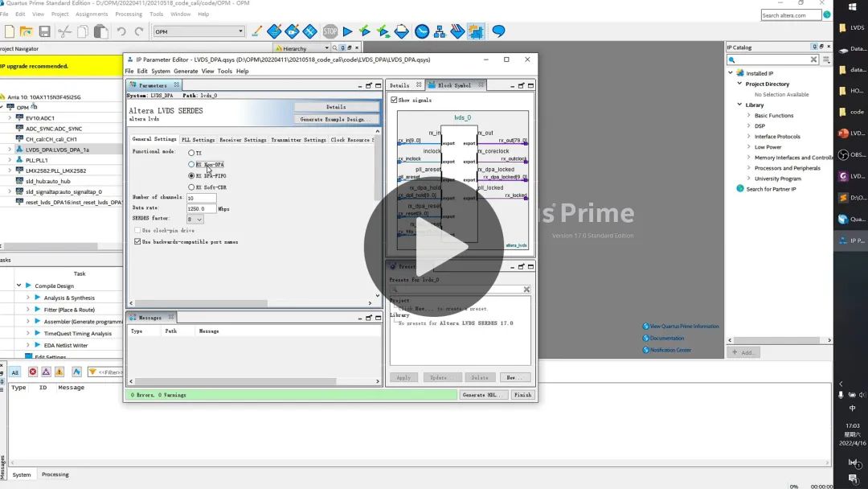Click the Cut scissors toolbar icon
Screen dimensions: 868x489
(65, 31)
